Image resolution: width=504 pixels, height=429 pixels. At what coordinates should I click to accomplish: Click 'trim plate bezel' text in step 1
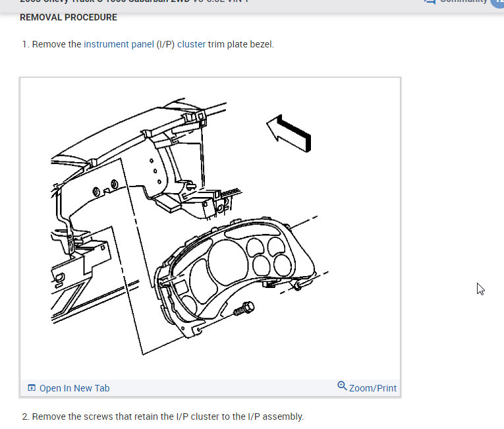click(240, 44)
